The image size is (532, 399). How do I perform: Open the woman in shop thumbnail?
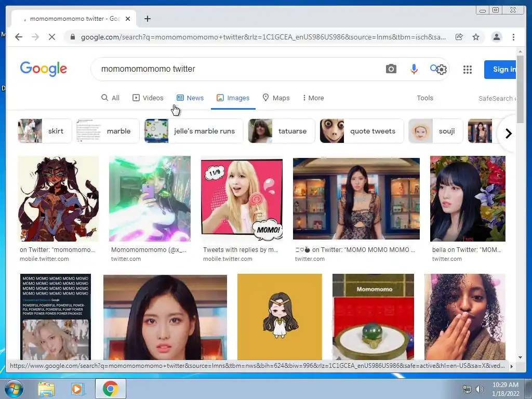point(356,199)
